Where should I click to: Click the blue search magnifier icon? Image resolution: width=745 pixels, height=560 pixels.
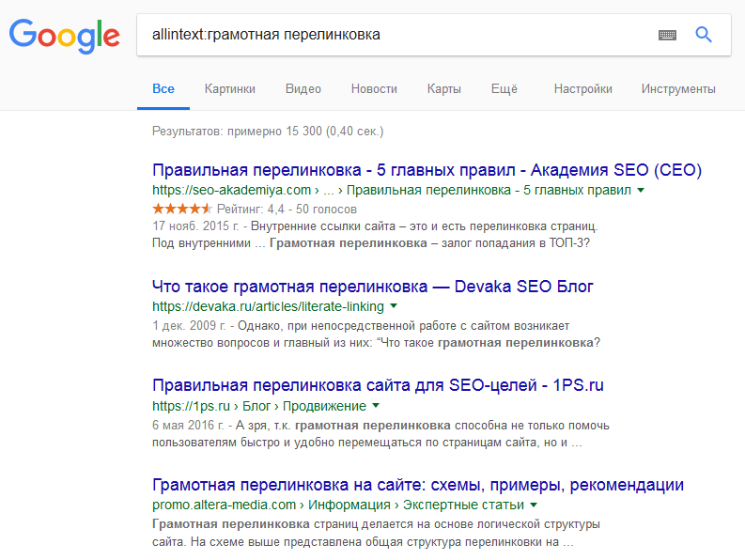[704, 35]
